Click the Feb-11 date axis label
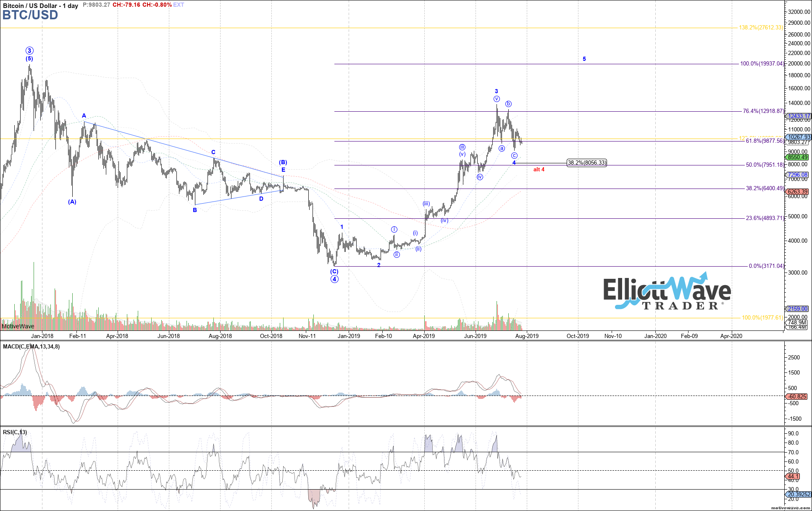This screenshot has height=511, width=812. [x=78, y=336]
